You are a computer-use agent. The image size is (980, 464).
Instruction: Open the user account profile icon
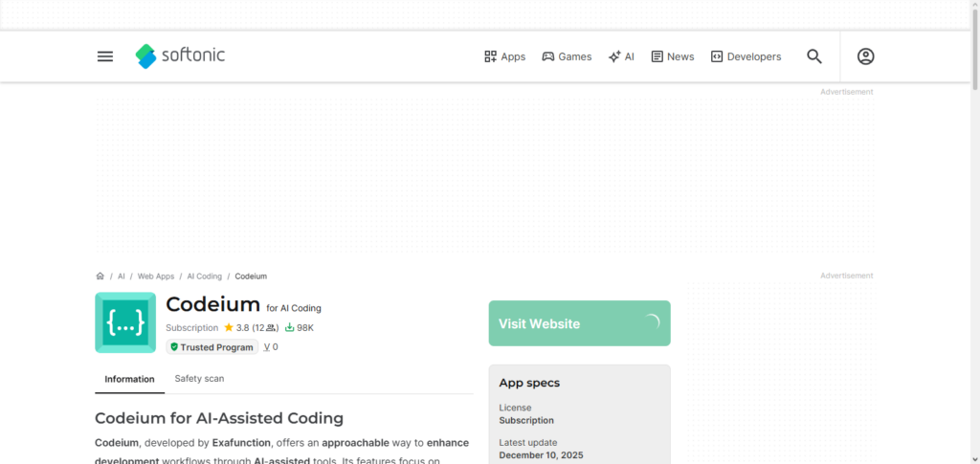tap(865, 56)
